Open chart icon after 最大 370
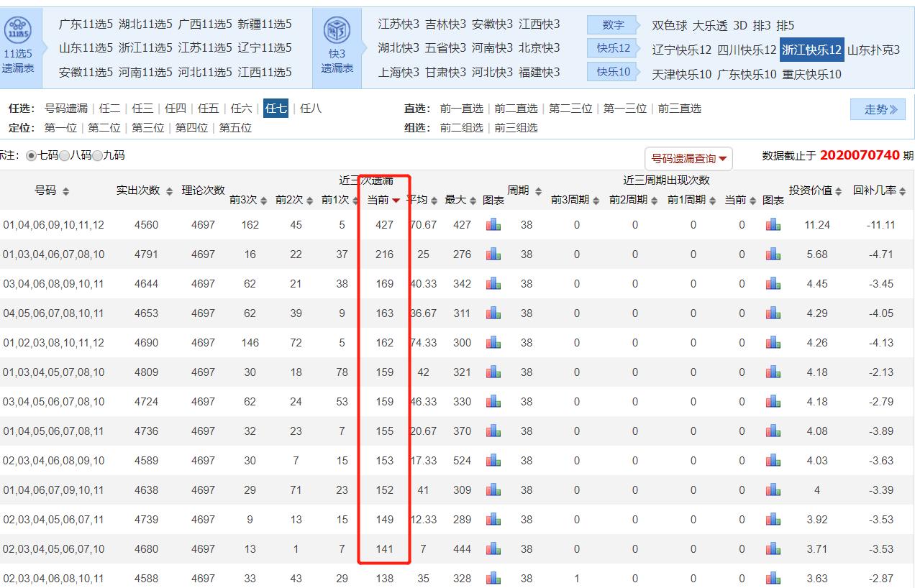915x588 pixels. click(x=493, y=431)
